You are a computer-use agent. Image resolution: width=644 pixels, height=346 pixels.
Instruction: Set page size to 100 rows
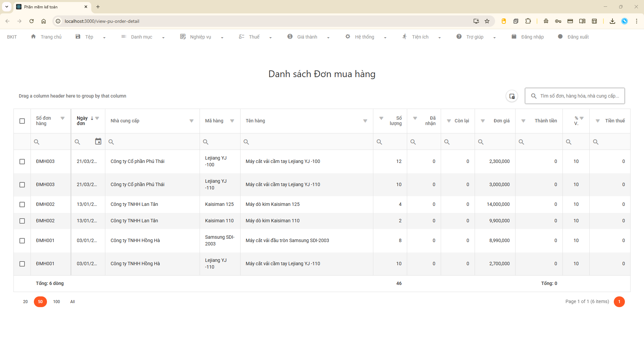[56, 302]
